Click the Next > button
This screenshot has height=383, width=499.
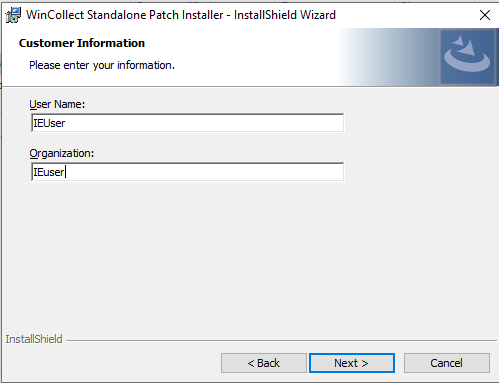click(x=352, y=363)
